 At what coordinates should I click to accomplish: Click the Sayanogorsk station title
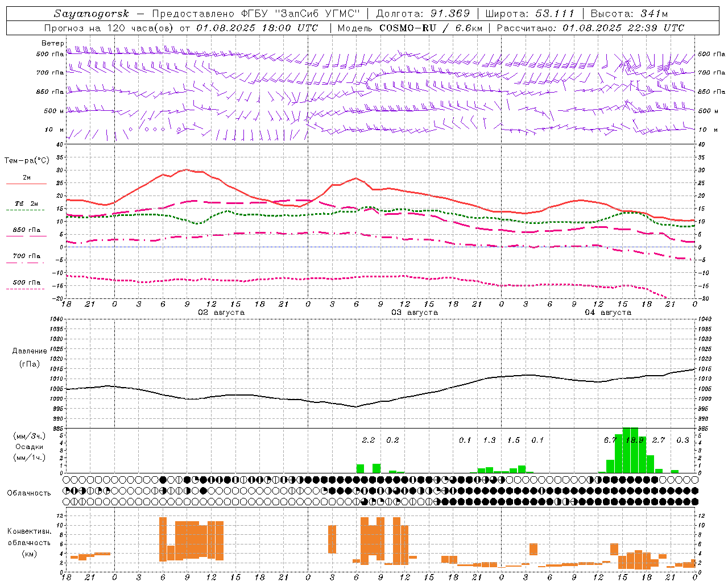coord(92,14)
